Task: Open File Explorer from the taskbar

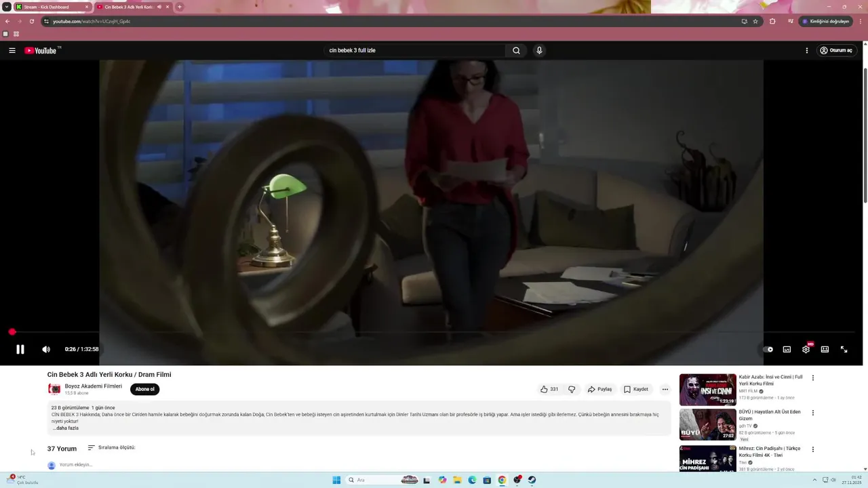Action: 457,480
